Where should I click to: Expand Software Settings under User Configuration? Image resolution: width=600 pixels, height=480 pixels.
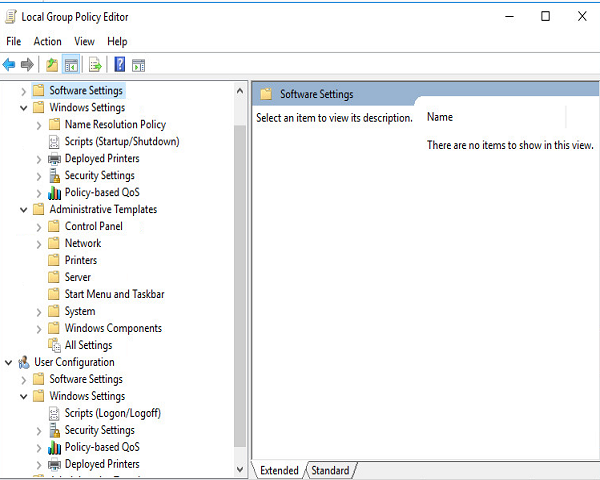(24, 380)
